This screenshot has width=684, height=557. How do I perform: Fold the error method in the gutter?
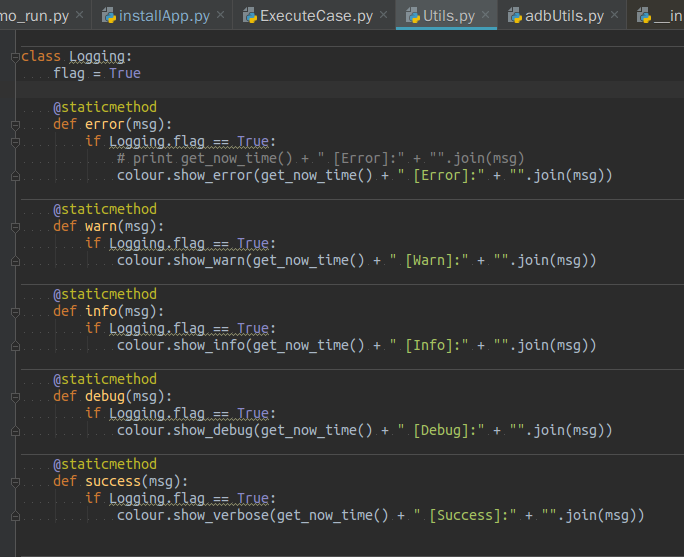[x=15, y=125]
